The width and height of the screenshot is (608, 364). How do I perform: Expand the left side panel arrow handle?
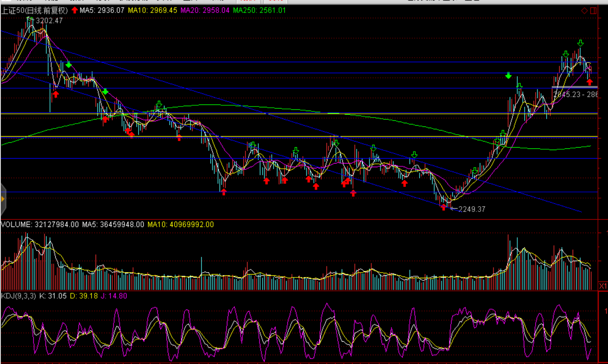tap(3, 199)
